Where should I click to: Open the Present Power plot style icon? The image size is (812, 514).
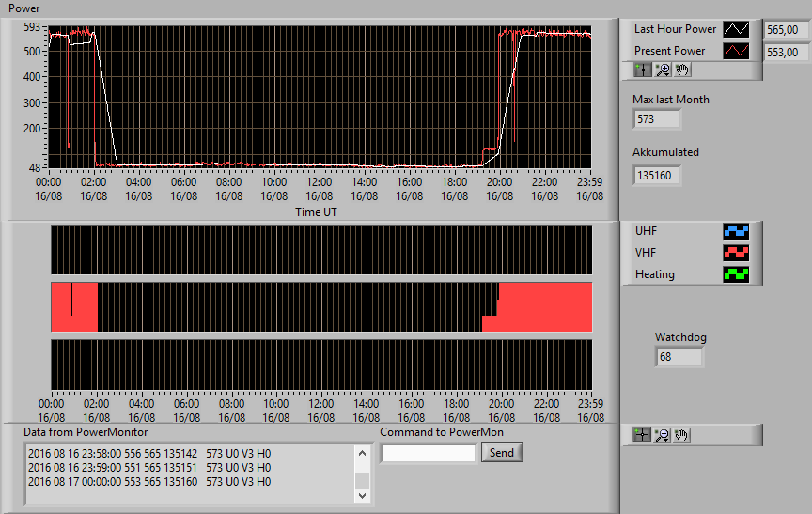736,51
